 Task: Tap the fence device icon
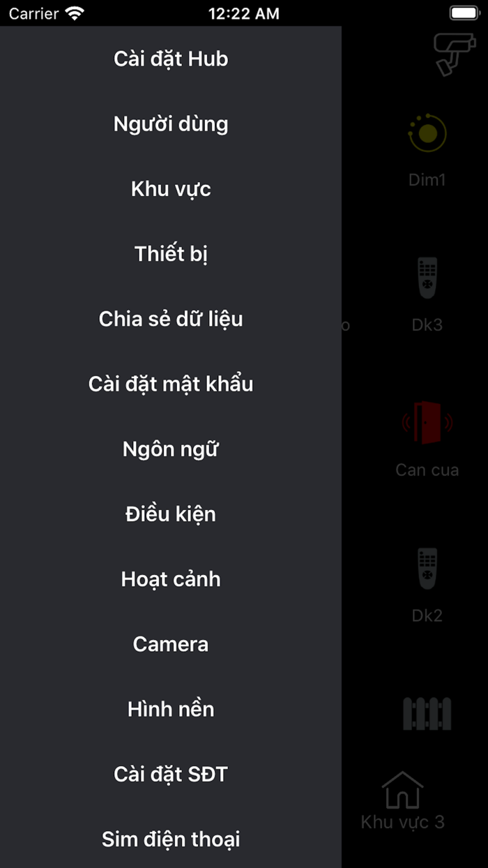click(427, 713)
